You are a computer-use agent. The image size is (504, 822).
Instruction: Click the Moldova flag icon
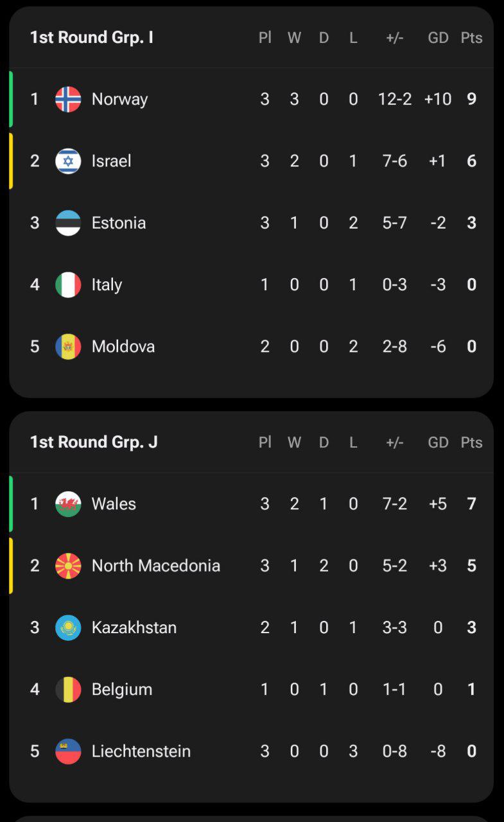(x=68, y=347)
